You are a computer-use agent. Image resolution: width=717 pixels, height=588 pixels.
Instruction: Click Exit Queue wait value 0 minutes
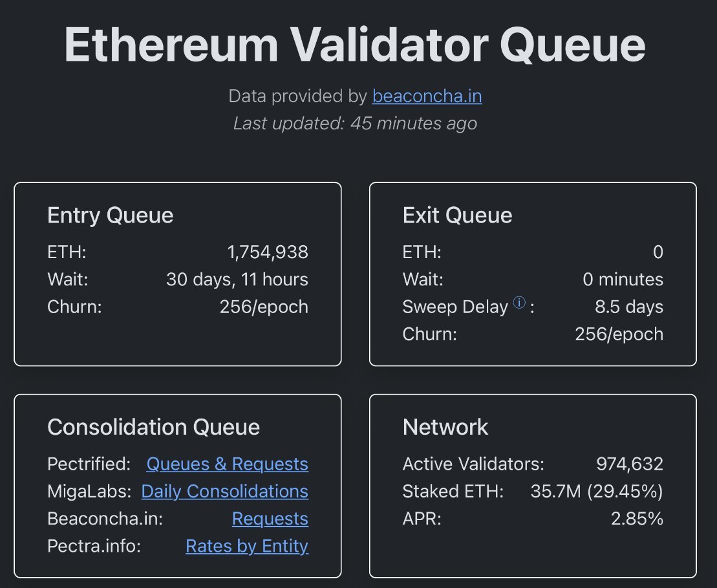[623, 279]
